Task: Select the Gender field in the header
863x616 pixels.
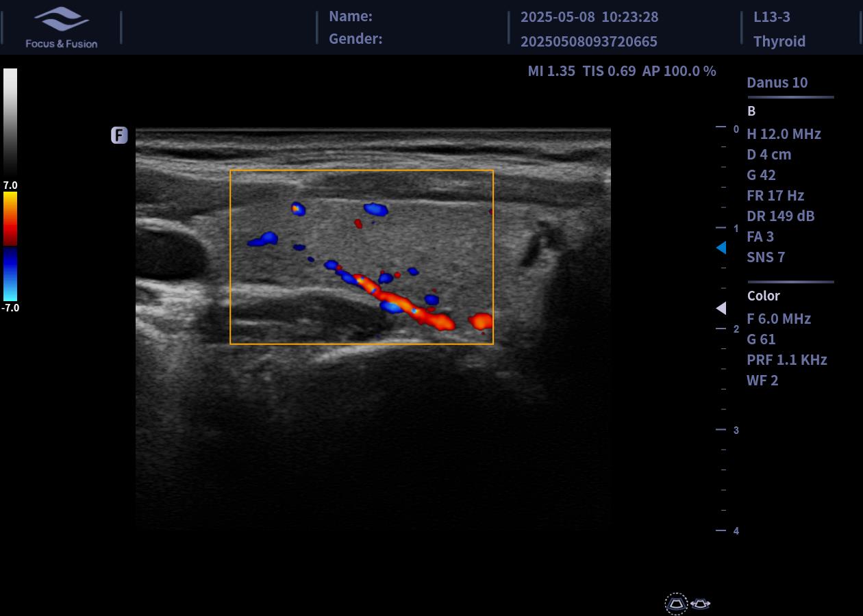Action: 355,38
